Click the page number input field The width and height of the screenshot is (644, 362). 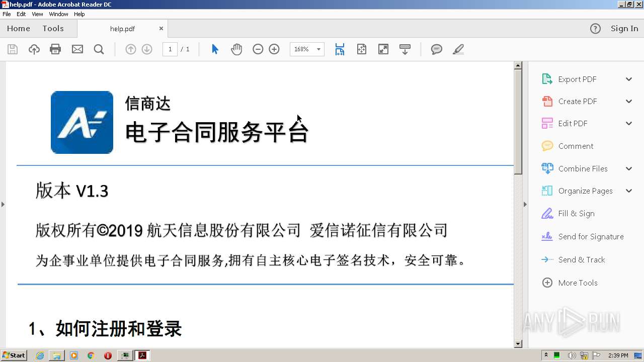click(x=170, y=49)
